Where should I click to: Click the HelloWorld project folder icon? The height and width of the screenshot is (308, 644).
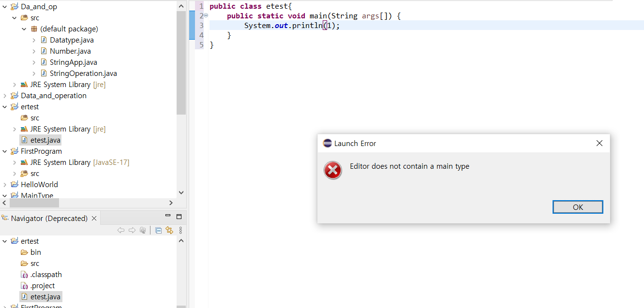tap(15, 185)
